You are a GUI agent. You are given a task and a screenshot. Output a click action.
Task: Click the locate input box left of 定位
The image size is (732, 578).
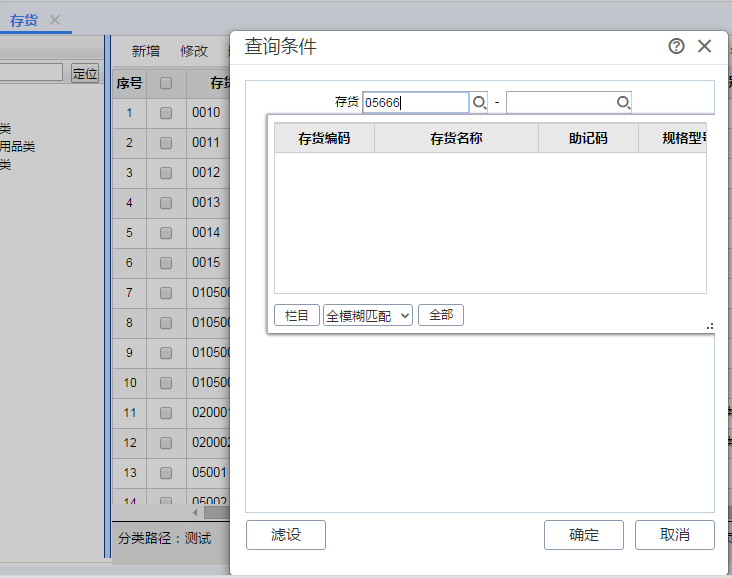[31, 72]
